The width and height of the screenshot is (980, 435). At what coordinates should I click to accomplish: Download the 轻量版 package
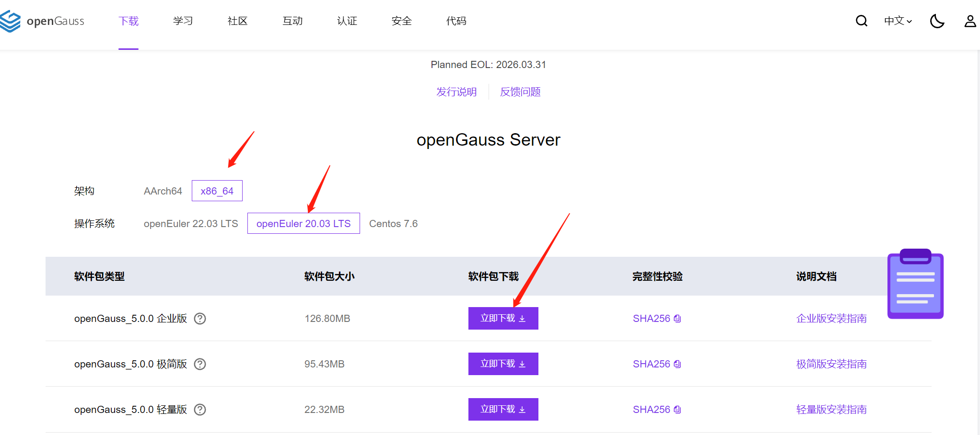click(x=503, y=409)
